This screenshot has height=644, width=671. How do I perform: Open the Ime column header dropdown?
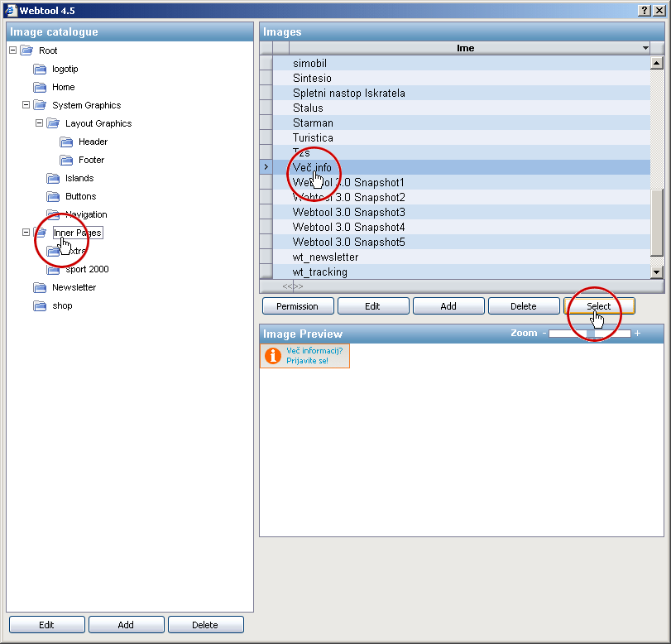point(645,48)
